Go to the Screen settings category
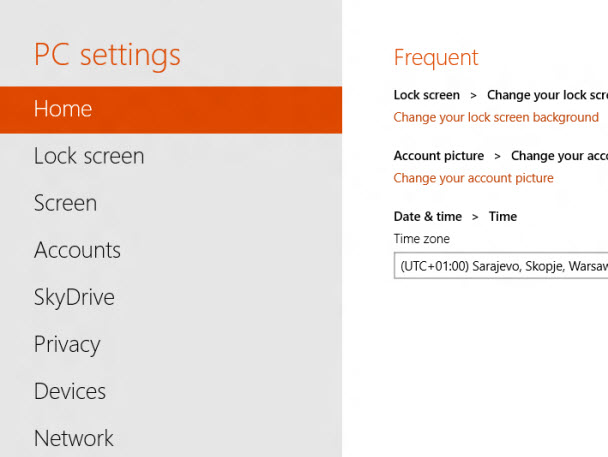 tap(65, 203)
